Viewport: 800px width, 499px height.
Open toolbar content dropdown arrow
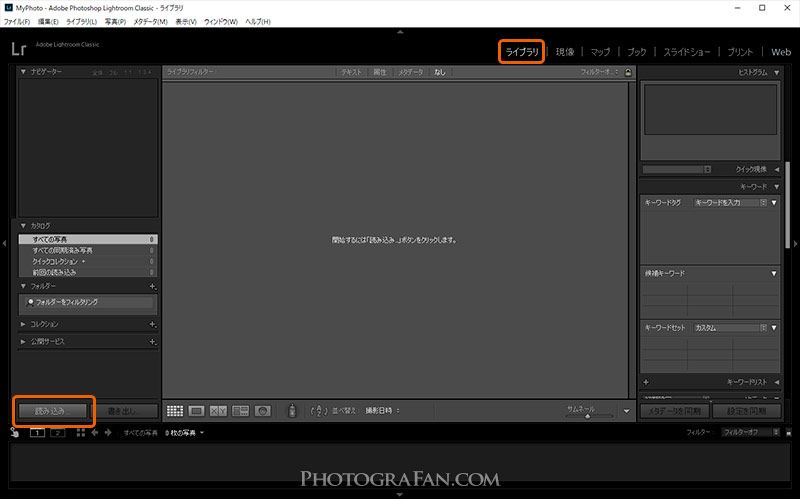(627, 411)
